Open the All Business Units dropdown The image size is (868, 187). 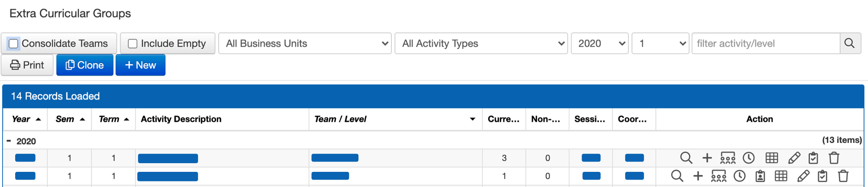click(x=305, y=44)
